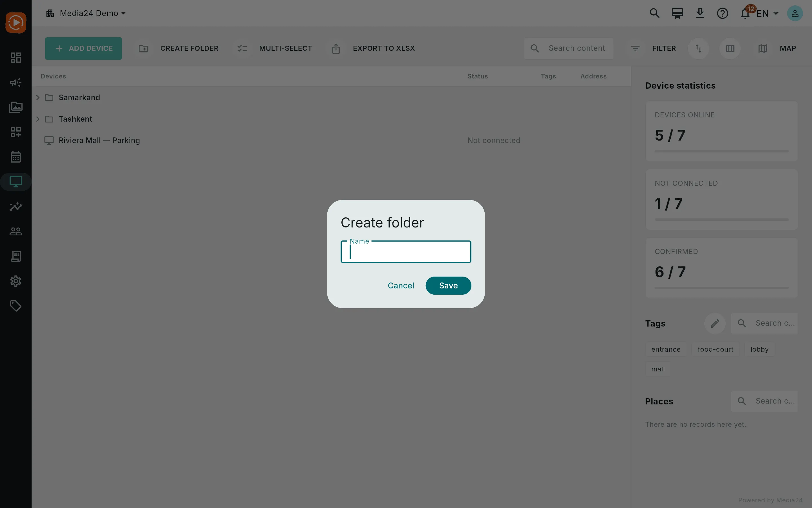
Task: Click the Powered by Media24 footer text
Action: [770, 500]
